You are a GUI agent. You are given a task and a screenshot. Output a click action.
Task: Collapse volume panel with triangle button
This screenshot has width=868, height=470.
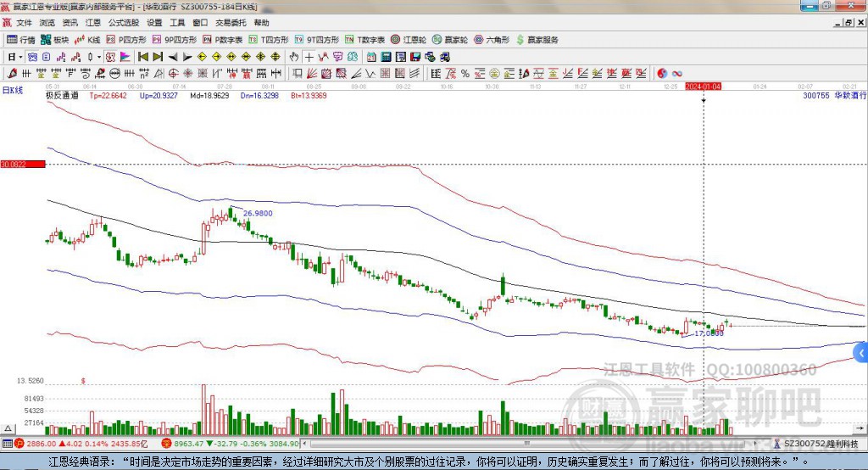pos(8,428)
